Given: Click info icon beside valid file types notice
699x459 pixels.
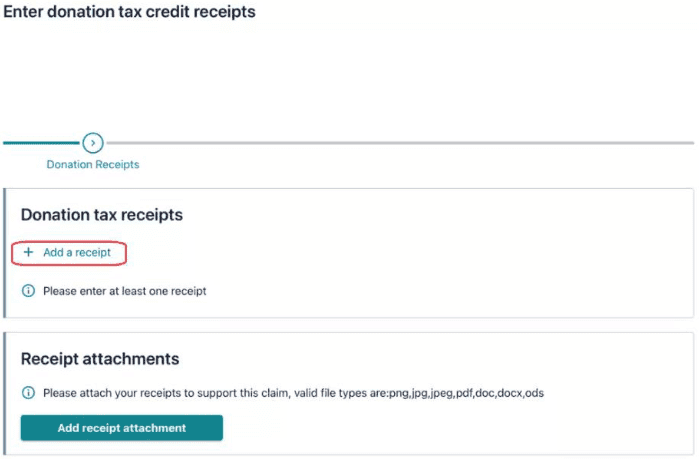Looking at the screenshot, I should tap(28, 393).
